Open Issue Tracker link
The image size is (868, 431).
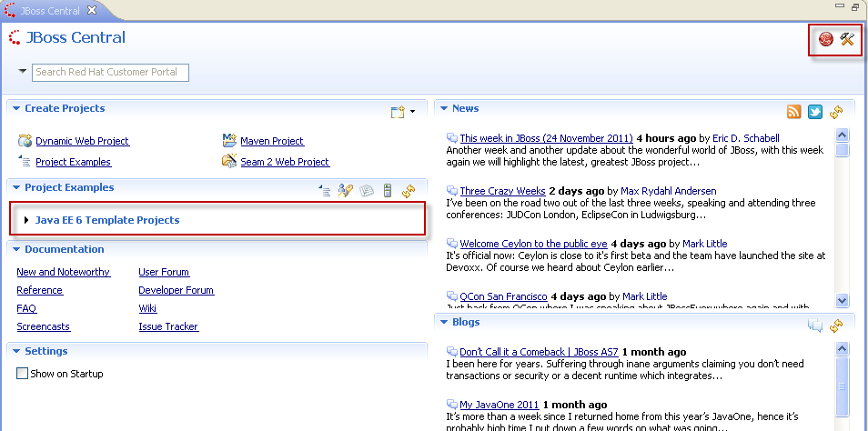click(x=169, y=327)
